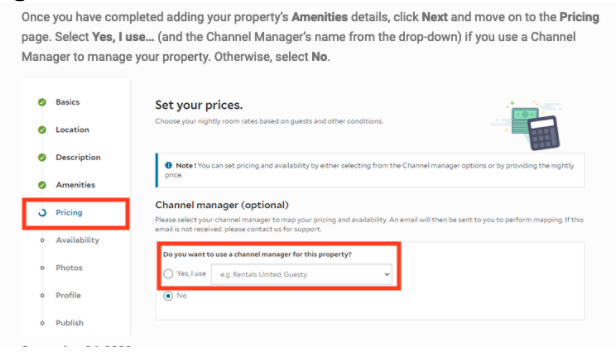Image resolution: width=616 pixels, height=360 pixels.
Task: Click the calculator and cash illustration
Action: coord(528,125)
